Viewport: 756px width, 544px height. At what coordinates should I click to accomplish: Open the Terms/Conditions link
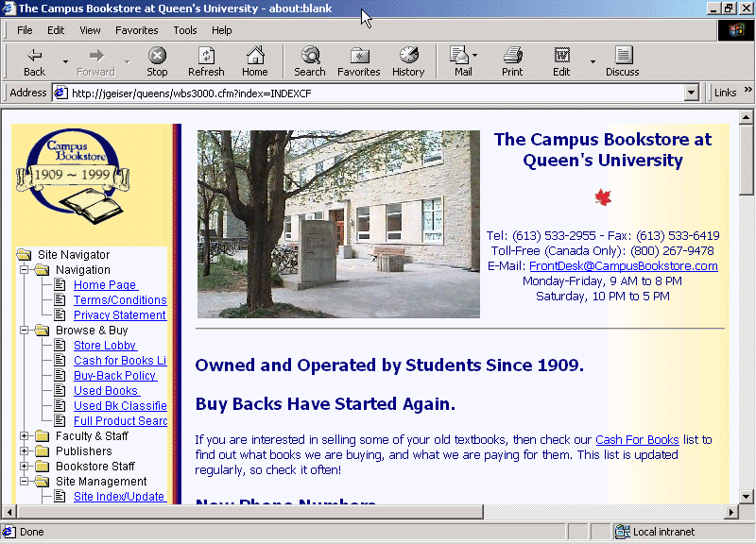tap(120, 299)
